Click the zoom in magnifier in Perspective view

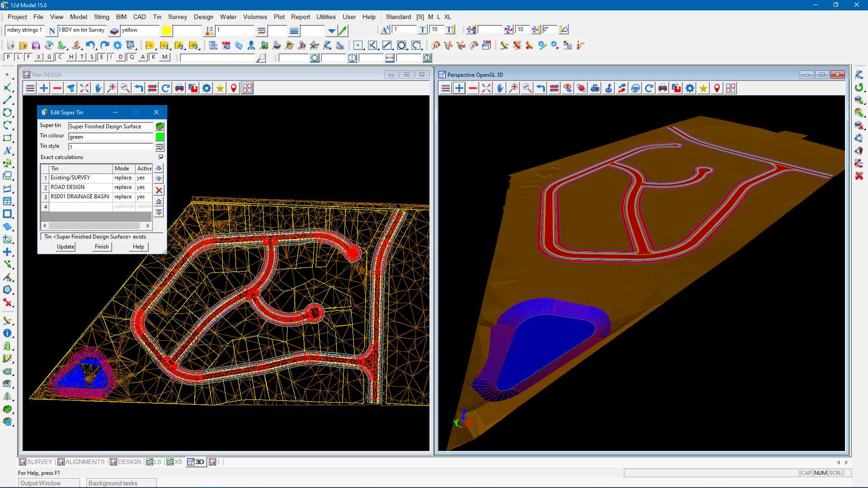(x=514, y=88)
